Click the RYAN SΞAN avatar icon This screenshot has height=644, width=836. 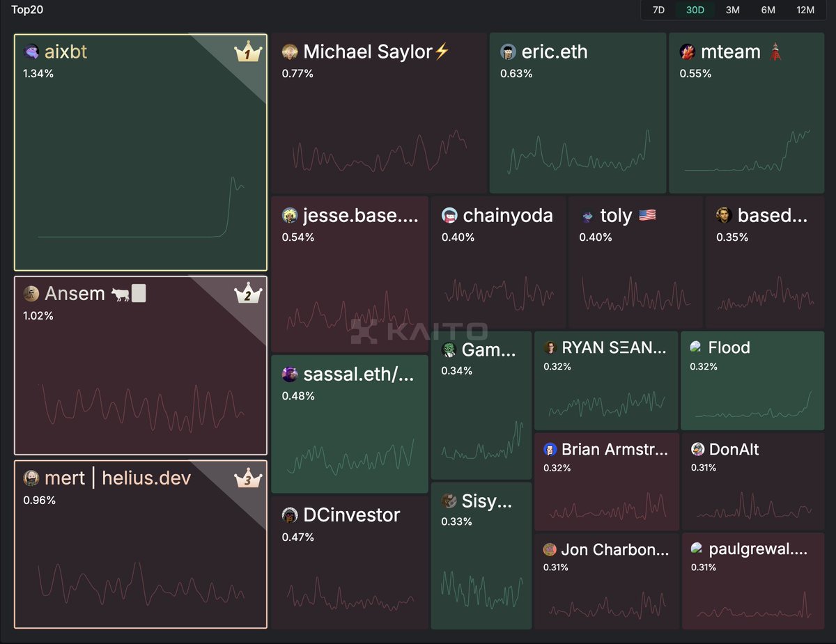click(550, 347)
